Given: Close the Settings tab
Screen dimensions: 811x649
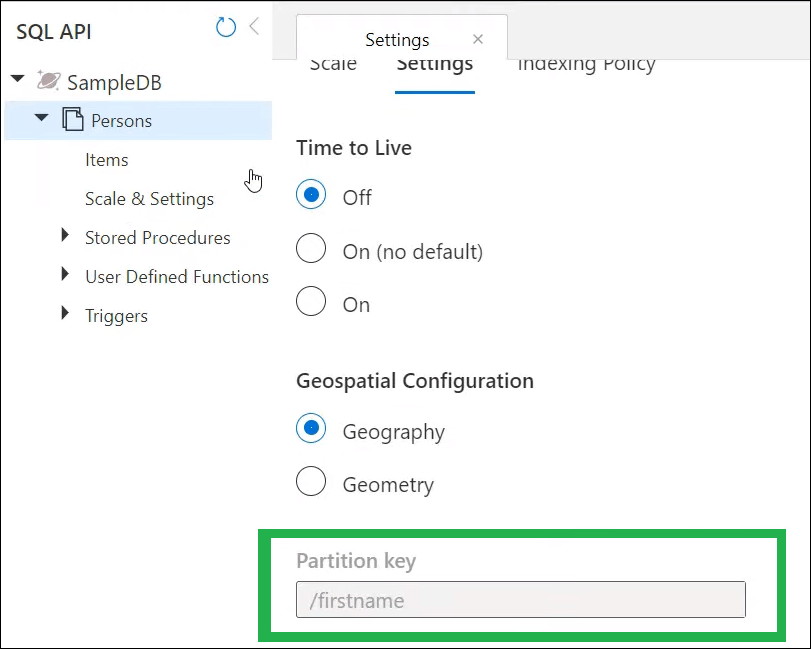Looking at the screenshot, I should coord(477,39).
